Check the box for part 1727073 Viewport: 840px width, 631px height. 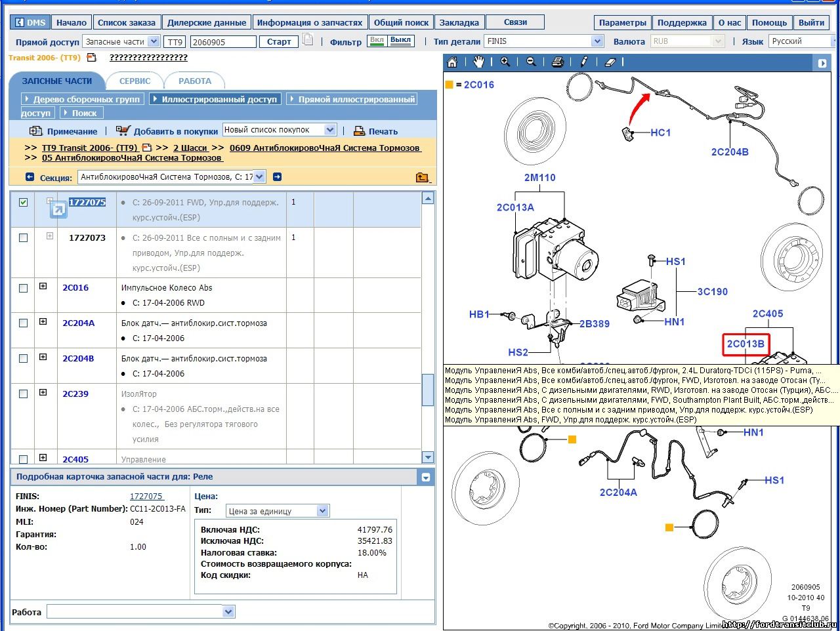23,237
